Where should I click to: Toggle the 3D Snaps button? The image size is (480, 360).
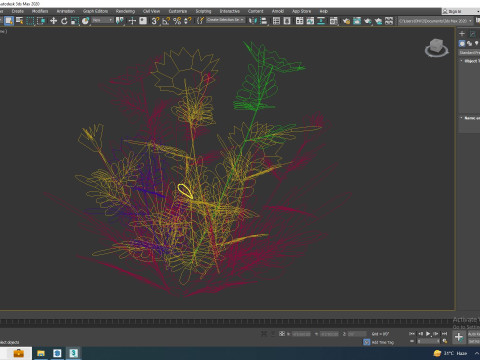click(155, 21)
